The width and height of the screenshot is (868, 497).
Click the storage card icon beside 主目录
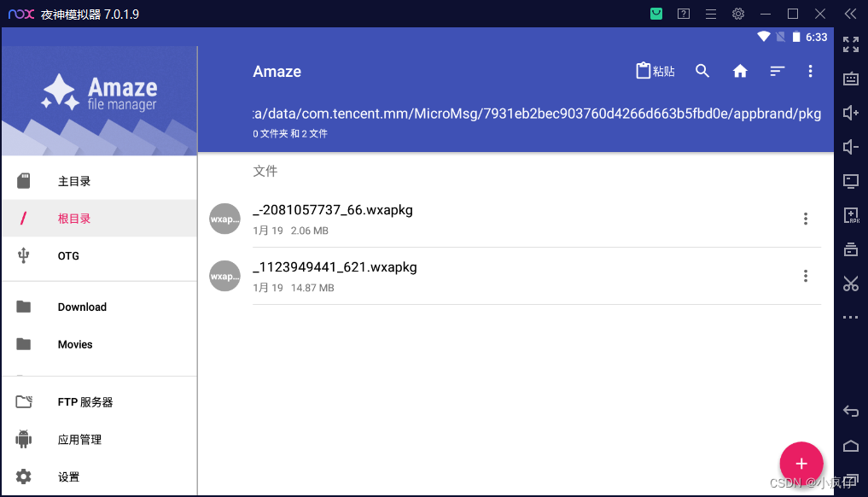[x=23, y=181]
